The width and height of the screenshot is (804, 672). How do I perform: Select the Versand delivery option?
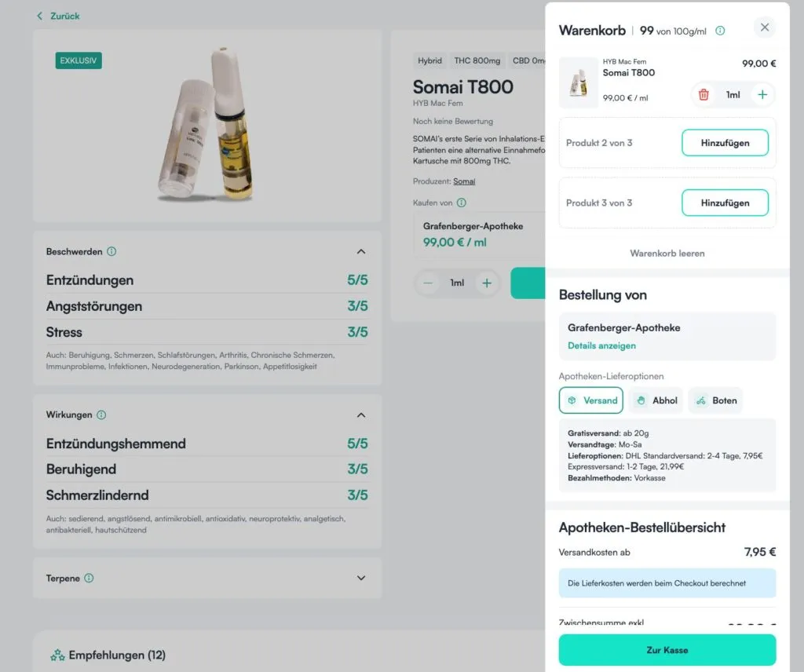591,400
